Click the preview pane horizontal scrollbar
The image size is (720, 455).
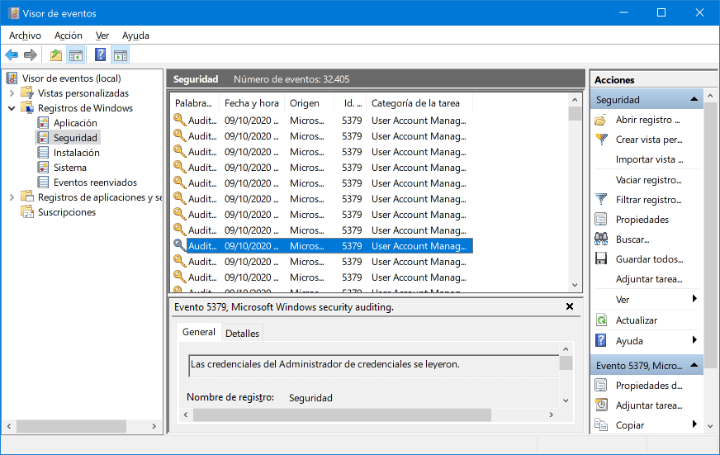tap(342, 415)
